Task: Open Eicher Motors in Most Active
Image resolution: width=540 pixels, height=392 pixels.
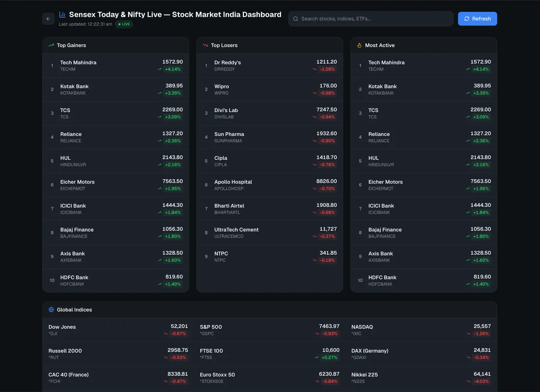Action: [424, 185]
